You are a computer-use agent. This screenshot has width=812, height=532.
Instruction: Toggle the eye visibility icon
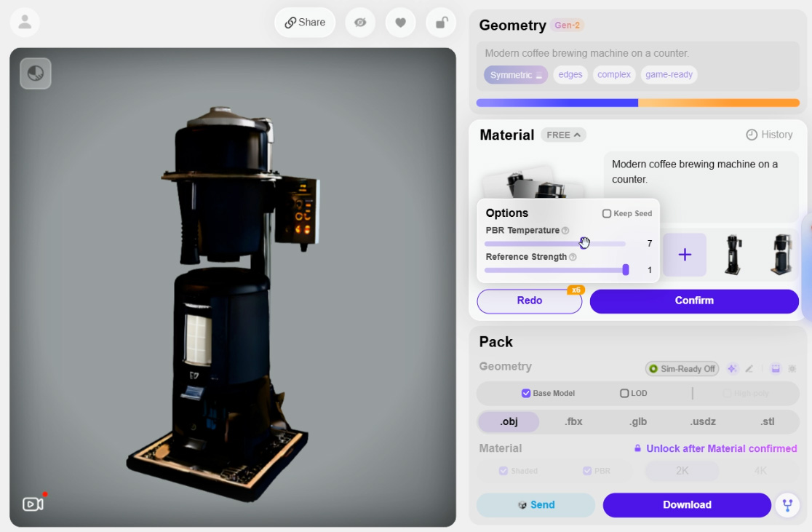click(360, 23)
